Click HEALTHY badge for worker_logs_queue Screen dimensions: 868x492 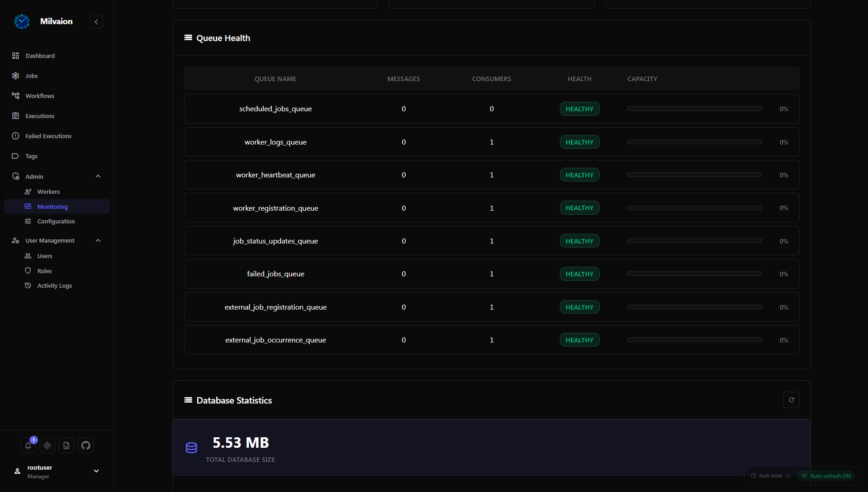pos(579,142)
